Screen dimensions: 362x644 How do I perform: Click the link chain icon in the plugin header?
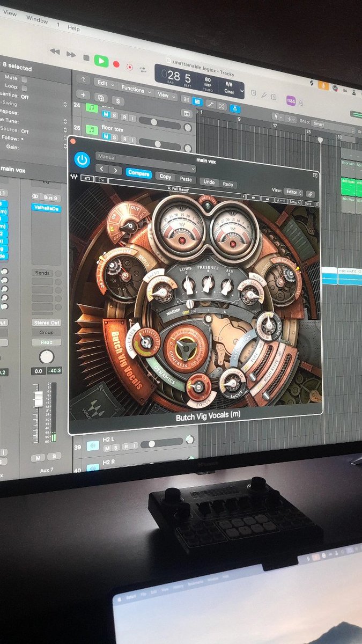click(311, 194)
